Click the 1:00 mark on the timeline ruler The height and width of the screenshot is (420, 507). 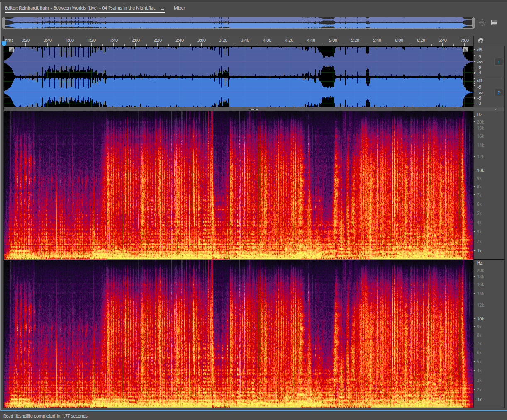pyautogui.click(x=70, y=40)
